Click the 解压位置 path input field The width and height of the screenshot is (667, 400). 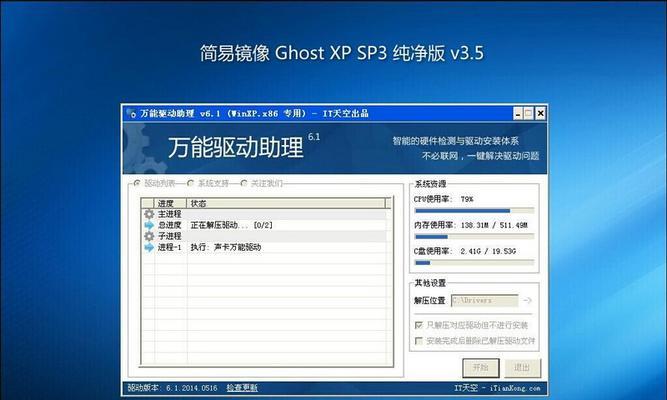pos(485,300)
